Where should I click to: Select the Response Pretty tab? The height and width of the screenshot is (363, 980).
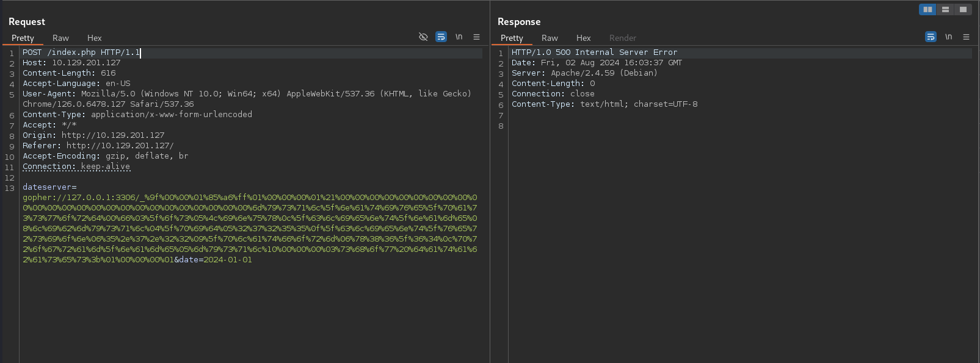512,38
